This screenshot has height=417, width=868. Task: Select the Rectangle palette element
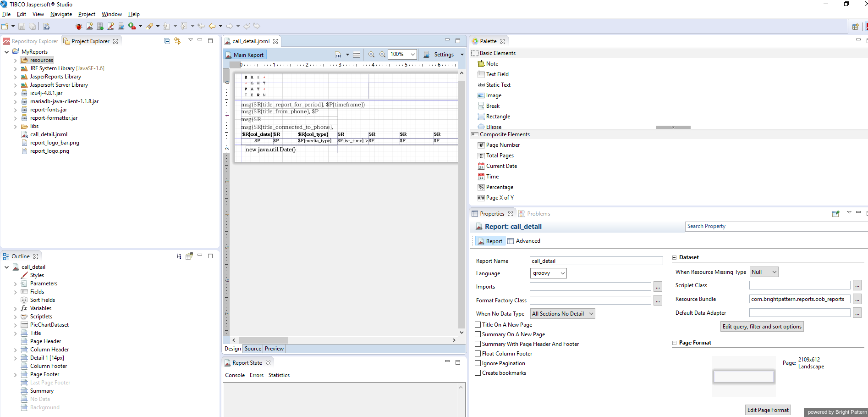pyautogui.click(x=494, y=117)
